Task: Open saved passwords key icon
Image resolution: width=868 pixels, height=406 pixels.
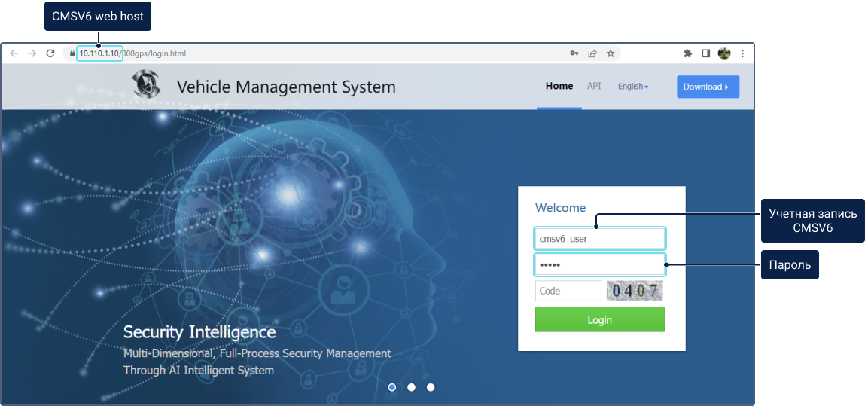Action: point(574,53)
